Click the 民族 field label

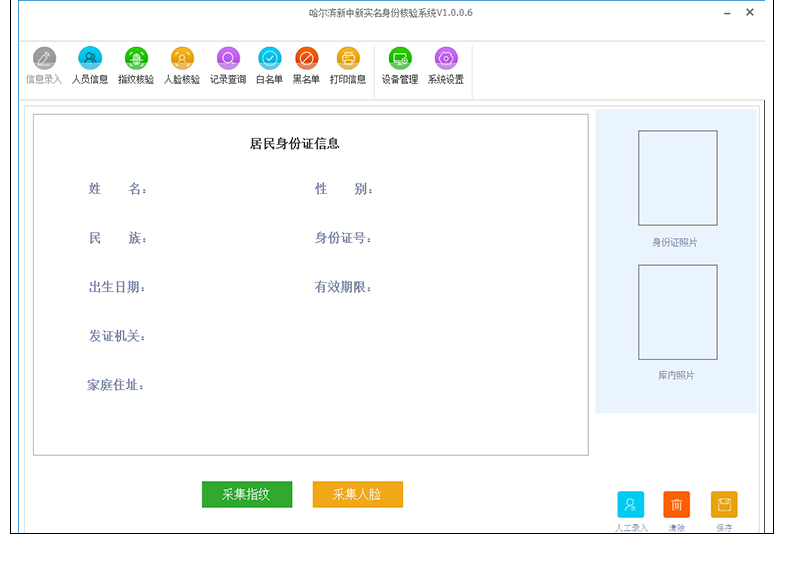pyautogui.click(x=117, y=238)
